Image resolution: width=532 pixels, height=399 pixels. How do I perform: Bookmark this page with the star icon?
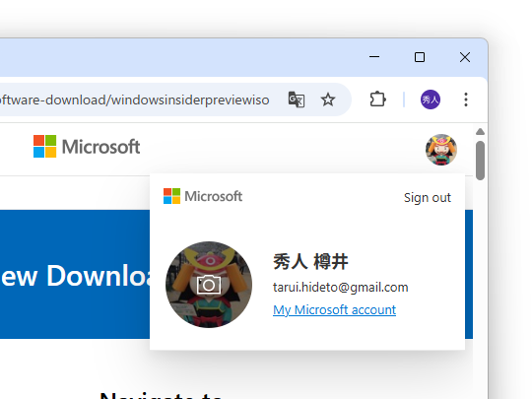[x=328, y=100]
